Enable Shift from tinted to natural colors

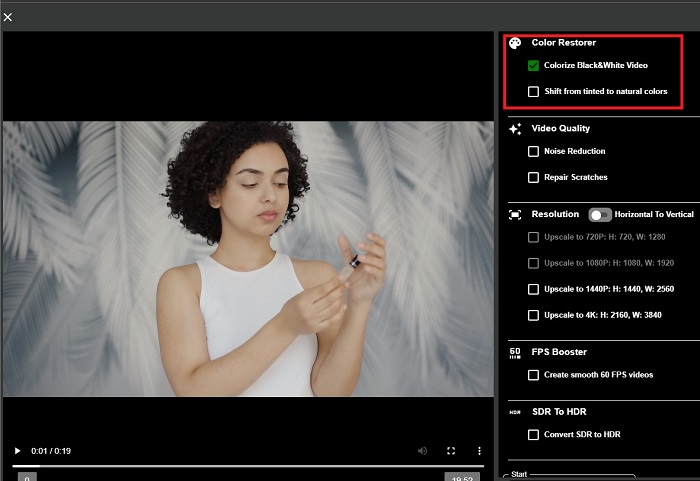[x=533, y=92]
